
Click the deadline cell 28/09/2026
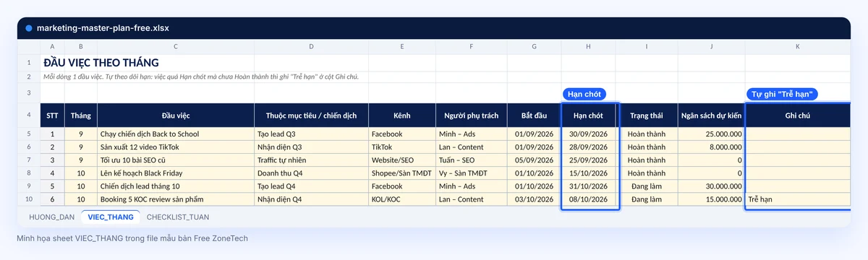(x=589, y=147)
